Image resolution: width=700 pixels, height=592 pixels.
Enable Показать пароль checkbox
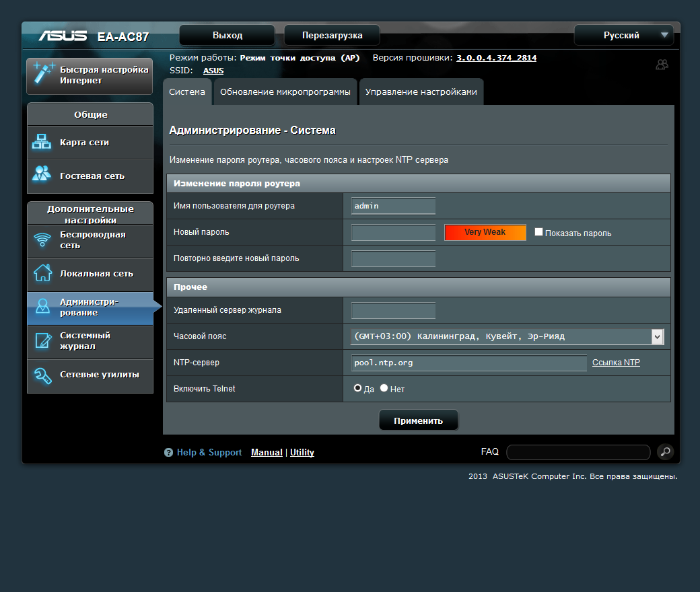click(x=538, y=231)
